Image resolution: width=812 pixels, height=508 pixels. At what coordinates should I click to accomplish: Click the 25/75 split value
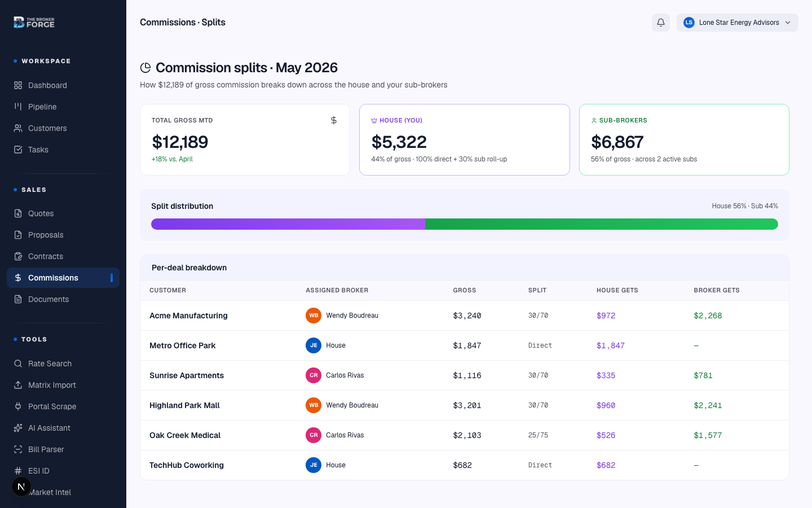[538, 435]
